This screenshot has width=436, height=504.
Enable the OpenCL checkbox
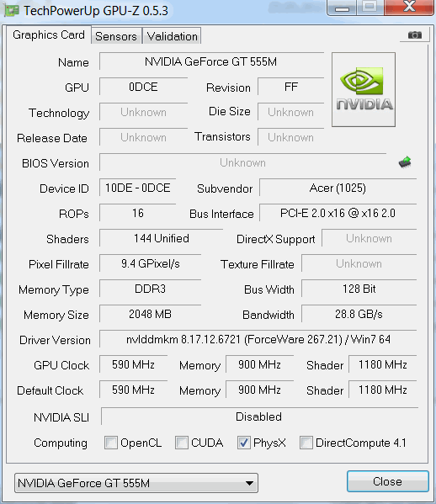tap(111, 443)
